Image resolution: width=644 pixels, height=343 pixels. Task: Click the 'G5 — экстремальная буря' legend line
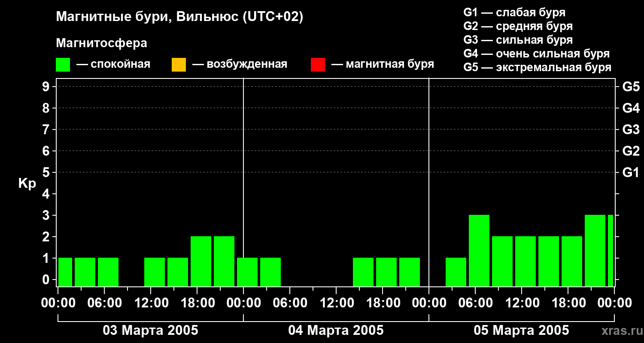click(x=538, y=67)
